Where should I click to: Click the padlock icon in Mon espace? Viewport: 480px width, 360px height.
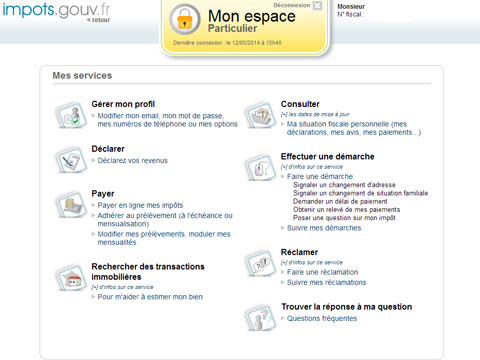tap(185, 20)
